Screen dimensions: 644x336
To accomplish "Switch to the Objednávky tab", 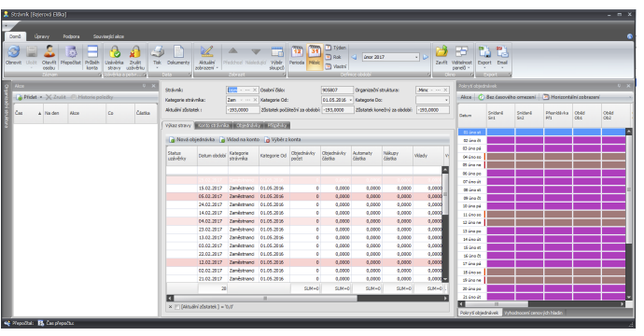I will coord(248,125).
